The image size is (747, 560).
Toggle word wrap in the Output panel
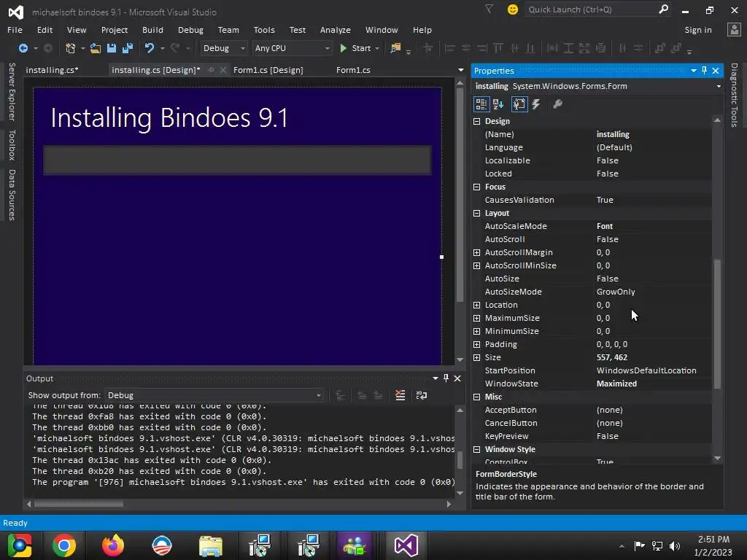pyautogui.click(x=422, y=395)
